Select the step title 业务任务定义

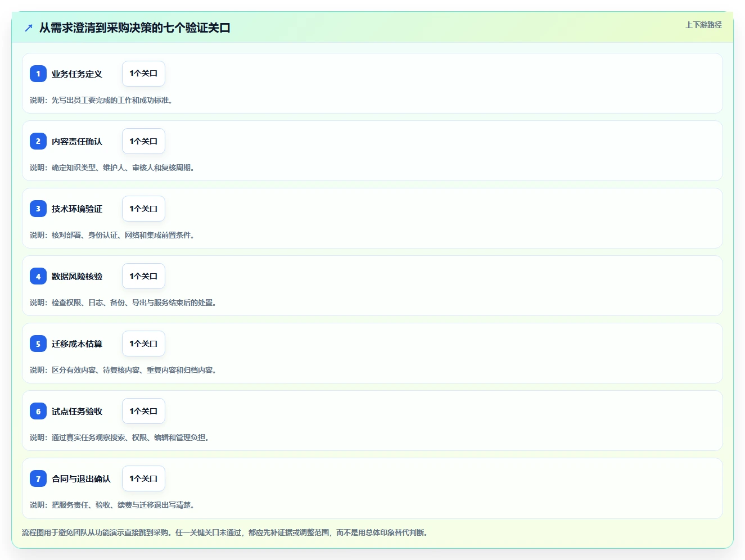click(77, 74)
